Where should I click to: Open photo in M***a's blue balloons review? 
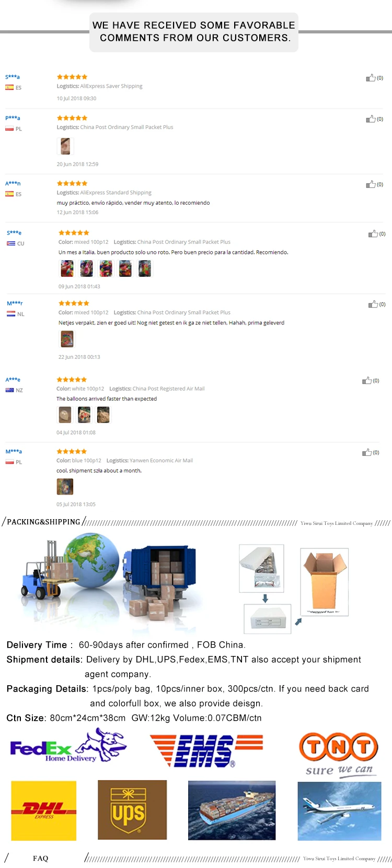(65, 487)
